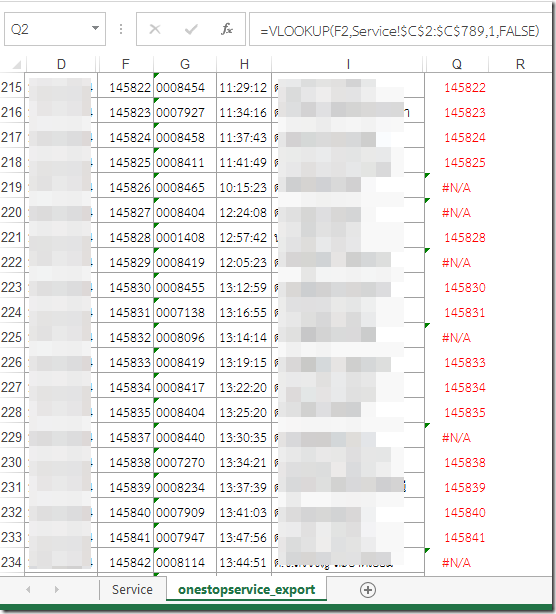Switch to the Service sheet tab
The width and height of the screenshot is (556, 614).
tap(132, 590)
